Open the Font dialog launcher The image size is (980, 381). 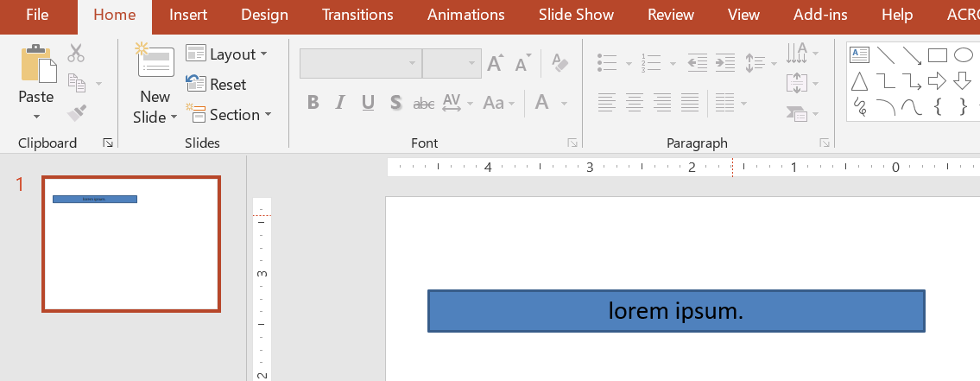click(x=572, y=143)
